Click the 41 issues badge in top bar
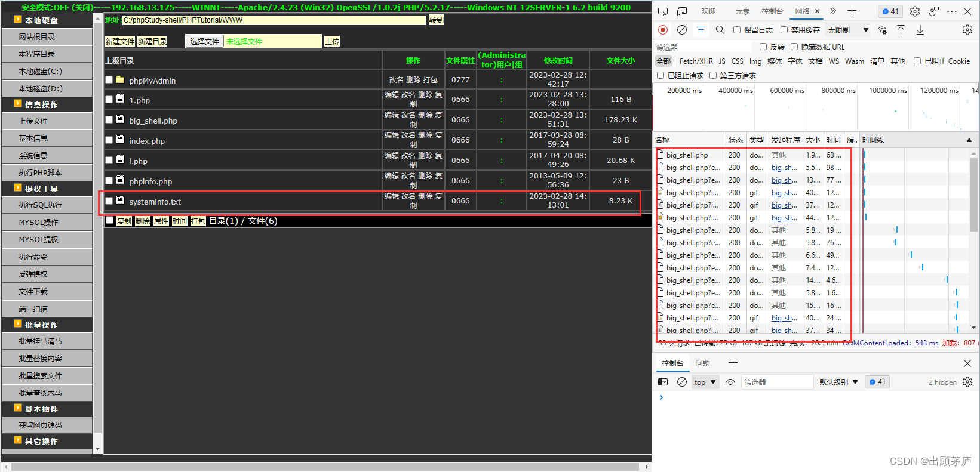Viewport: 980px width, 472px height. click(890, 11)
